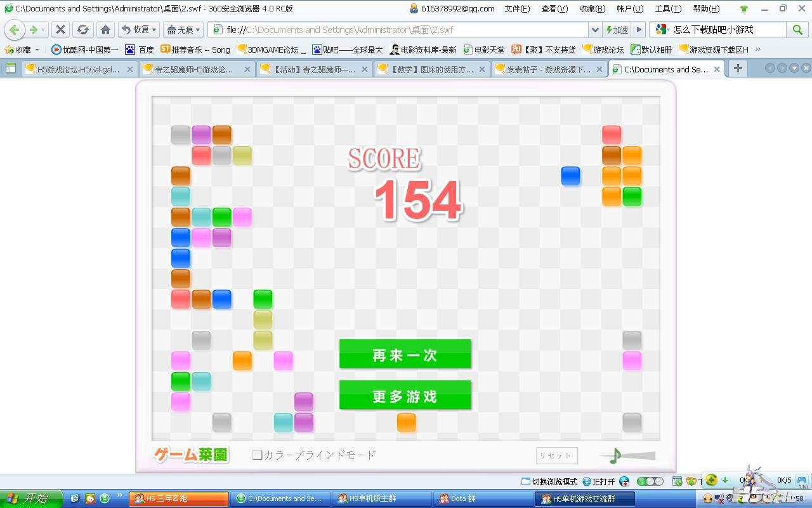The image size is (812, 508).
Task: Click the browser back arrow button
Action: click(15, 30)
